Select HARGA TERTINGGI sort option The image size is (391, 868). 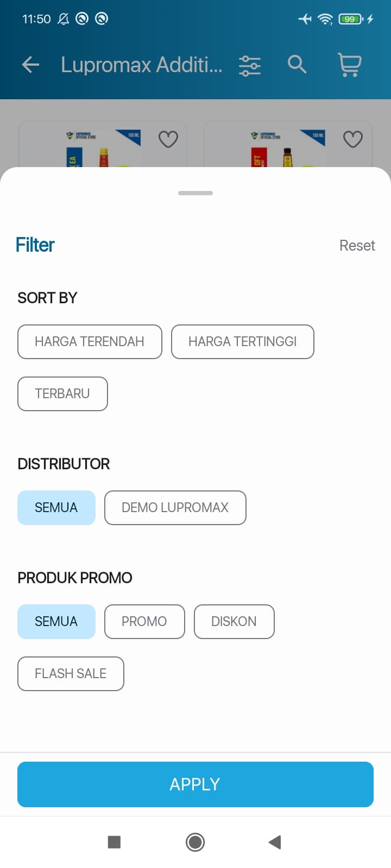point(243,342)
